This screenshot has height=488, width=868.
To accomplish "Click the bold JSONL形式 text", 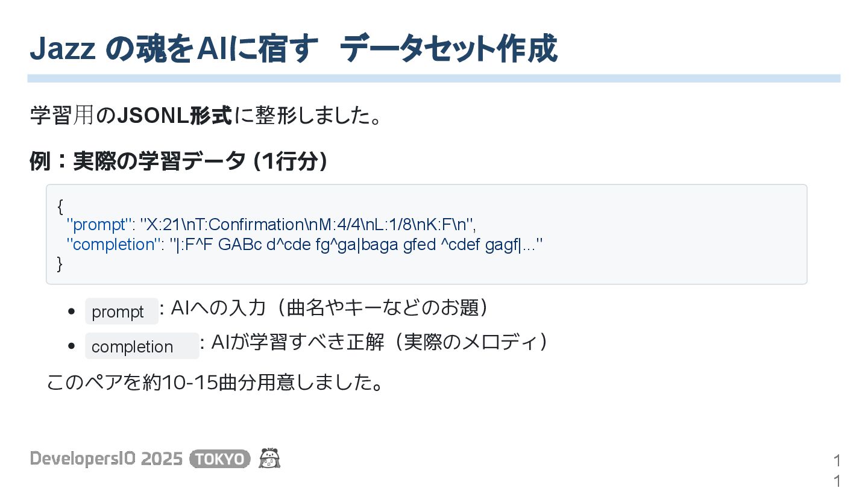I will click(174, 115).
